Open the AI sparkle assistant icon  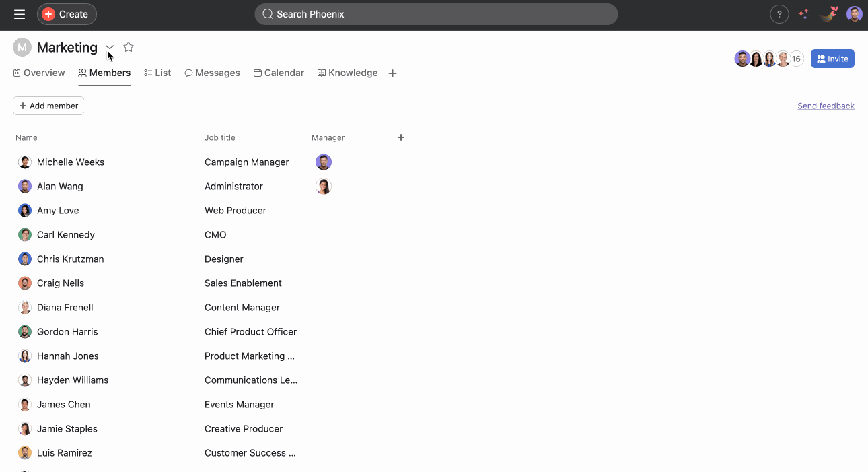pyautogui.click(x=803, y=14)
